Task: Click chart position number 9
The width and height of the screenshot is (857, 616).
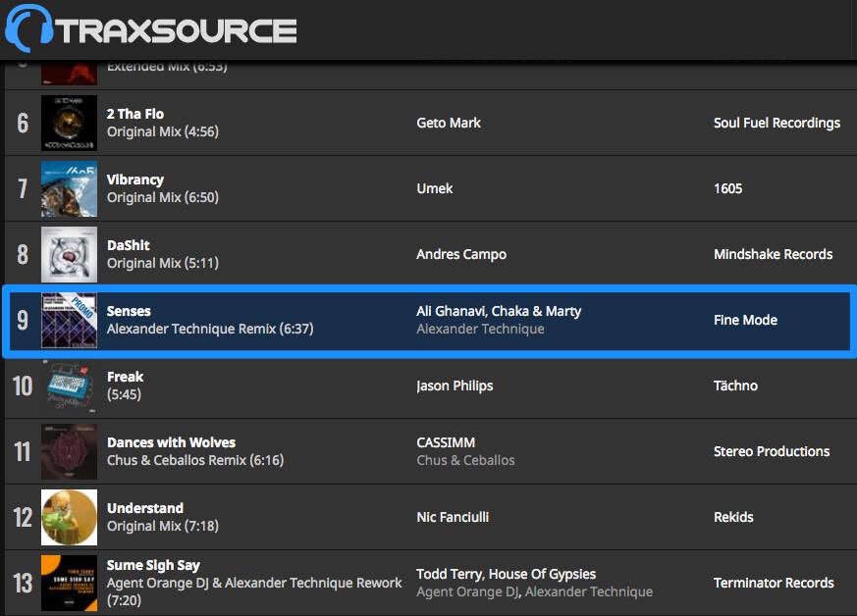Action: pyautogui.click(x=23, y=320)
